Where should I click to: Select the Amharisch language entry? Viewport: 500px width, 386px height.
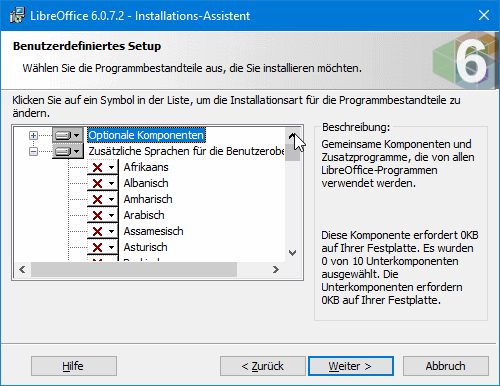tap(148, 199)
